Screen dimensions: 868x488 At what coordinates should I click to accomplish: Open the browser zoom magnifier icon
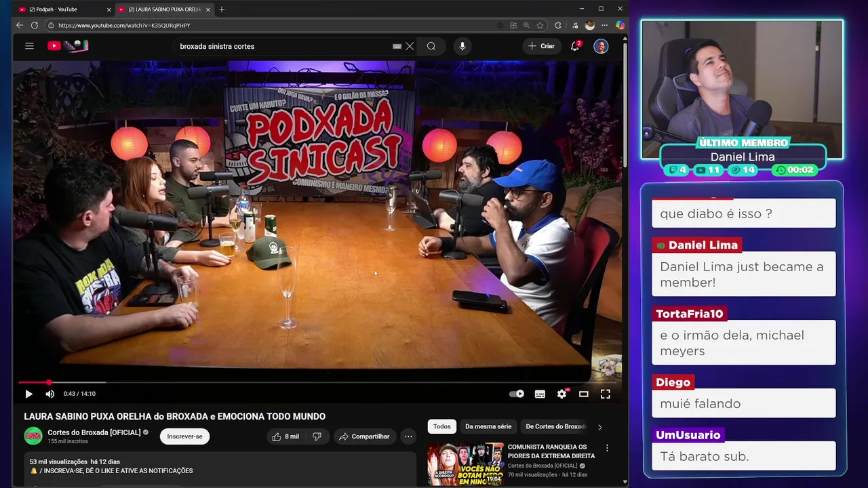(x=526, y=25)
